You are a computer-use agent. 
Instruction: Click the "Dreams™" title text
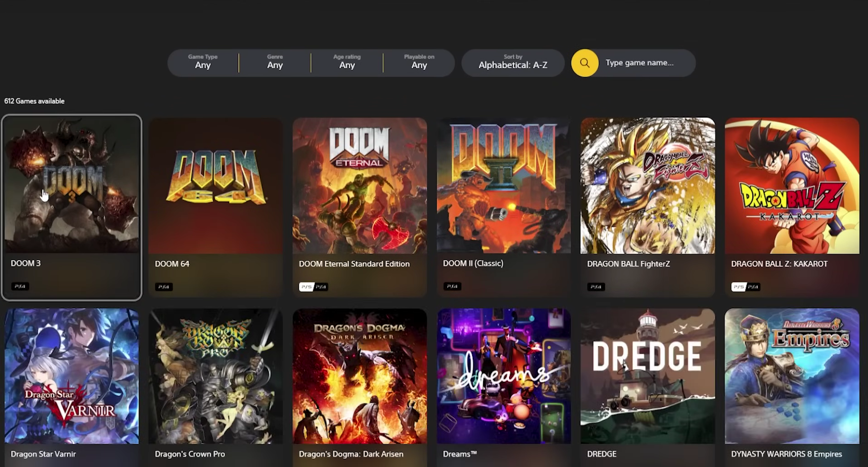pos(460,454)
